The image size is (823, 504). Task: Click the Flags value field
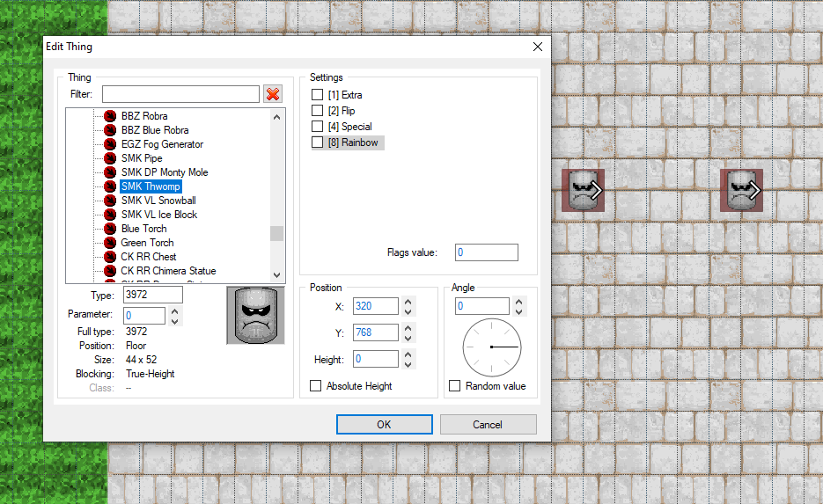[x=487, y=252]
